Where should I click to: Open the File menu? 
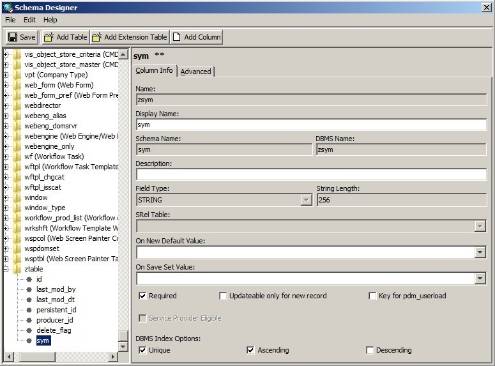click(x=10, y=20)
